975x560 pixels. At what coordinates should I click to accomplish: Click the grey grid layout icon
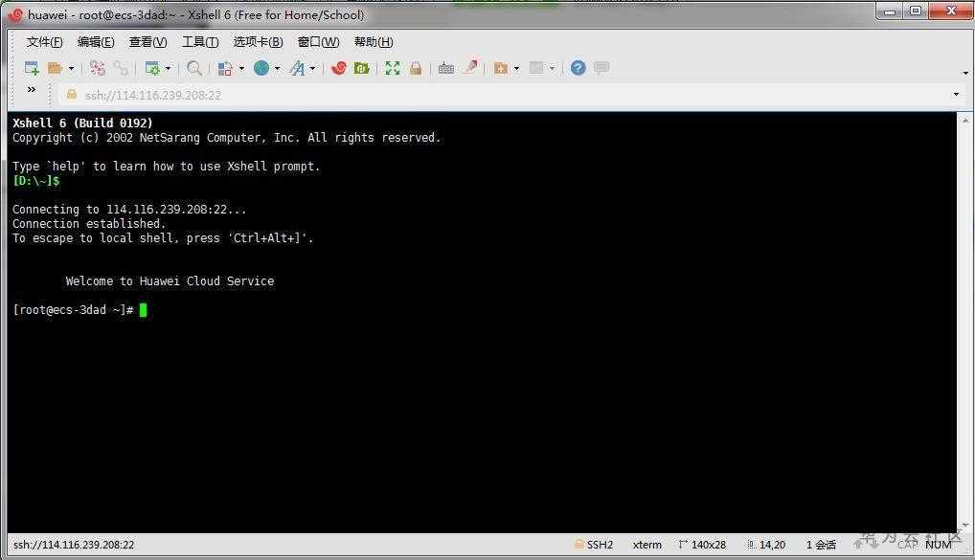536,68
